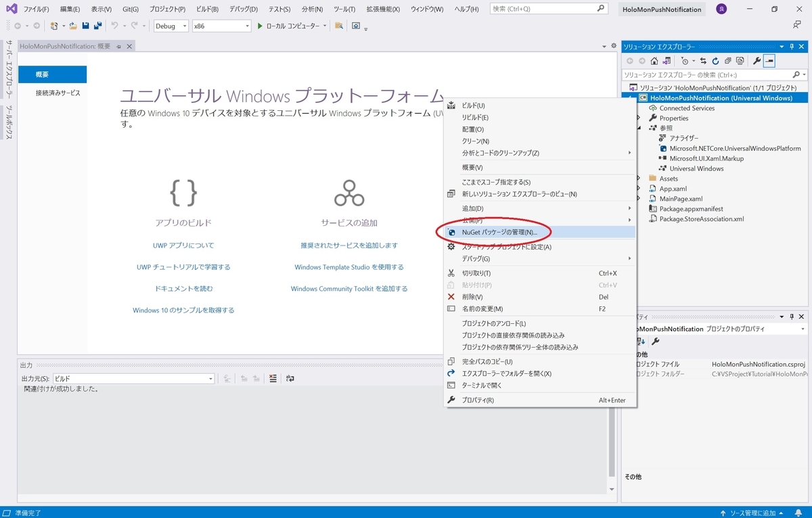Viewport: 812px width, 518px height.
Task: Expand the Properties node in Solution Explorer
Action: [x=638, y=118]
